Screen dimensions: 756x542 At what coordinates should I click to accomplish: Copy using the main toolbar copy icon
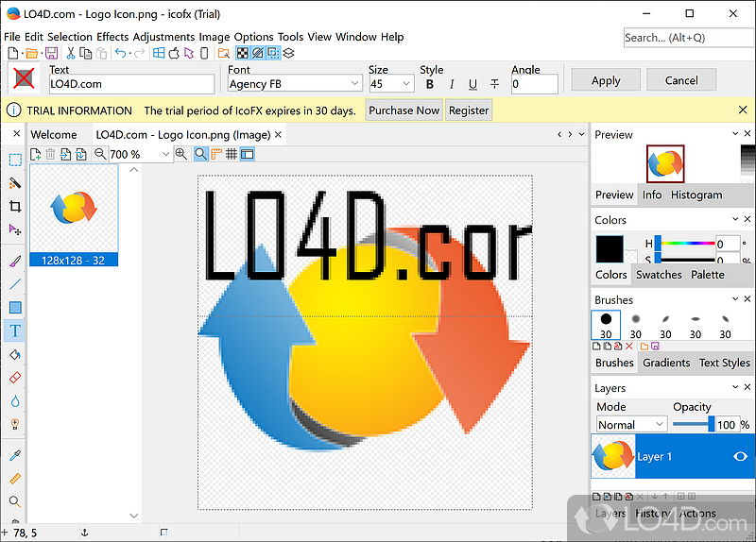[86, 53]
